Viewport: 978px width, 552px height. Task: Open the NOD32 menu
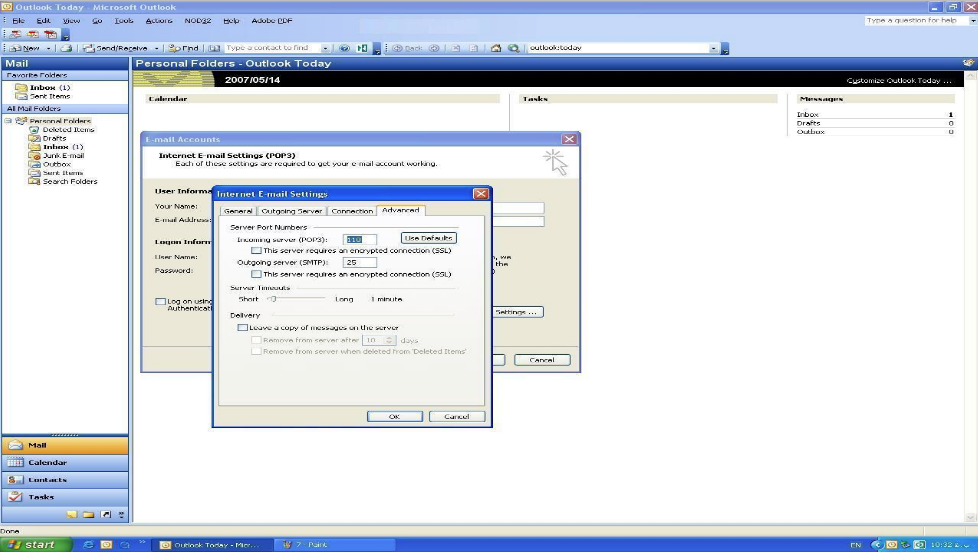198,21
